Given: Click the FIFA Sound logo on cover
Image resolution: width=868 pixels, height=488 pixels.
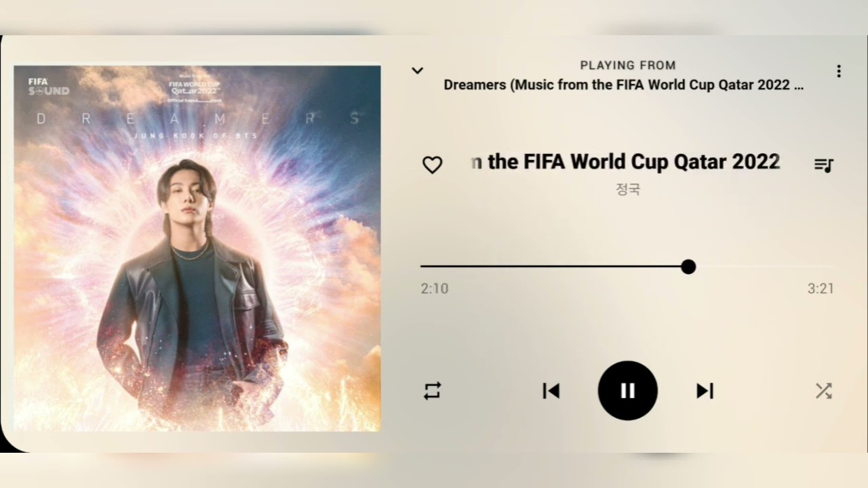Looking at the screenshot, I should tap(48, 86).
